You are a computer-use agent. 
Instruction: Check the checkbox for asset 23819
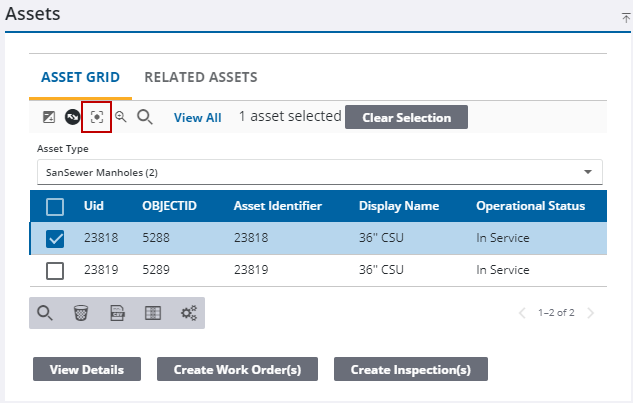[x=56, y=270]
